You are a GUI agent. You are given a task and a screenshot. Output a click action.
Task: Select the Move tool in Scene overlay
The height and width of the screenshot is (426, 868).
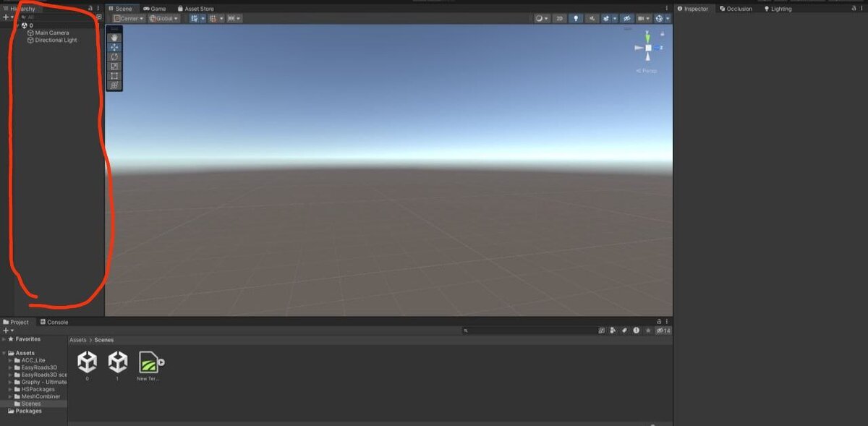coord(114,47)
